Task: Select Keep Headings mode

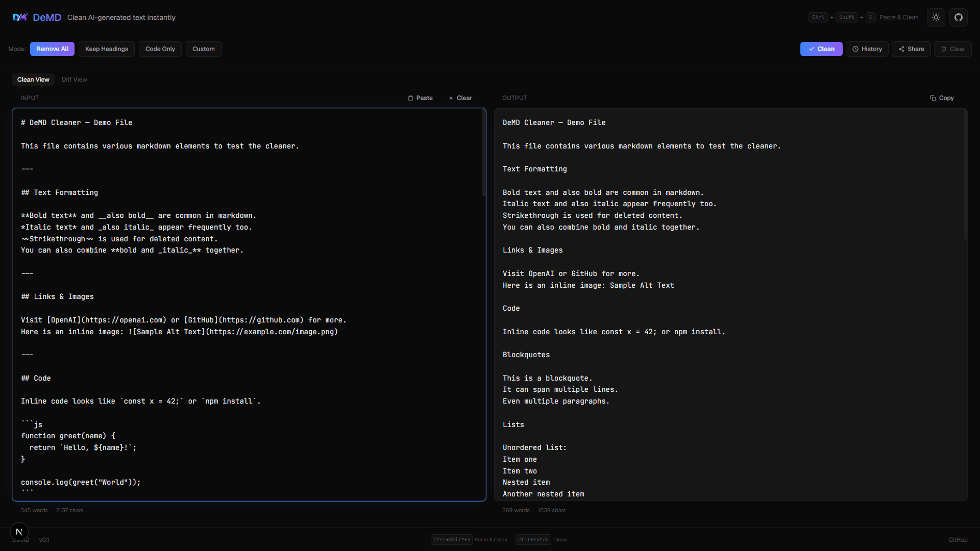Action: (x=107, y=49)
